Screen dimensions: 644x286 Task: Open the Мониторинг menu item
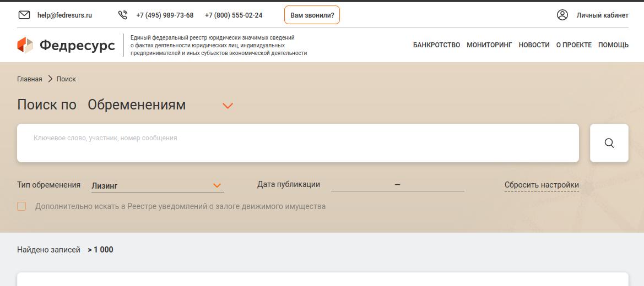coord(489,45)
